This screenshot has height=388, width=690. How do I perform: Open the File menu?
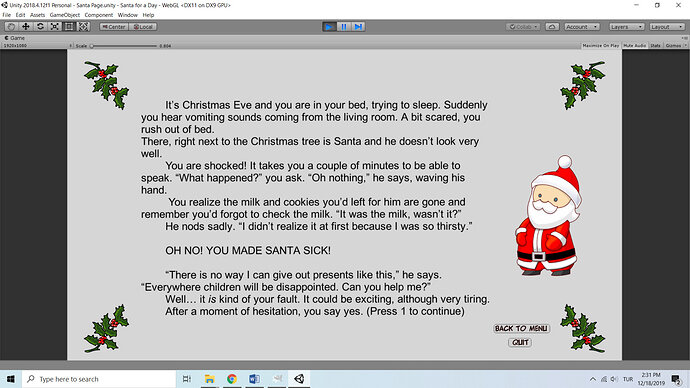pyautogui.click(x=7, y=15)
